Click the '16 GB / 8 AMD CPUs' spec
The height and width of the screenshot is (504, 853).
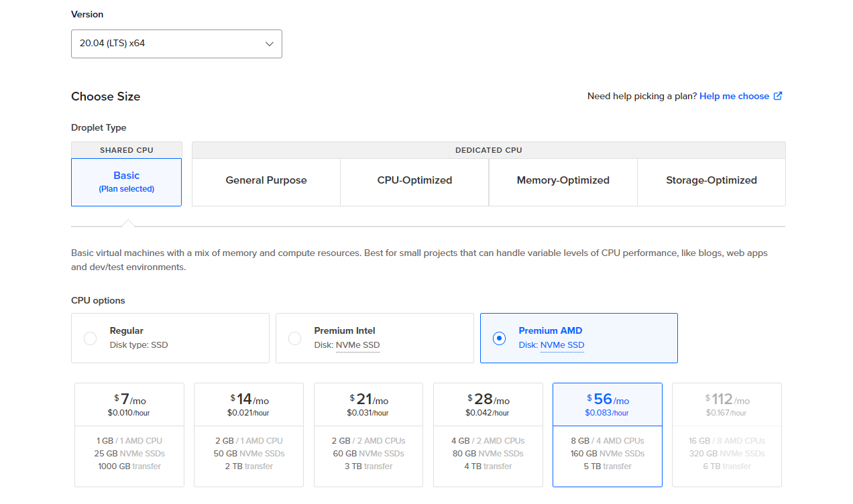click(727, 440)
